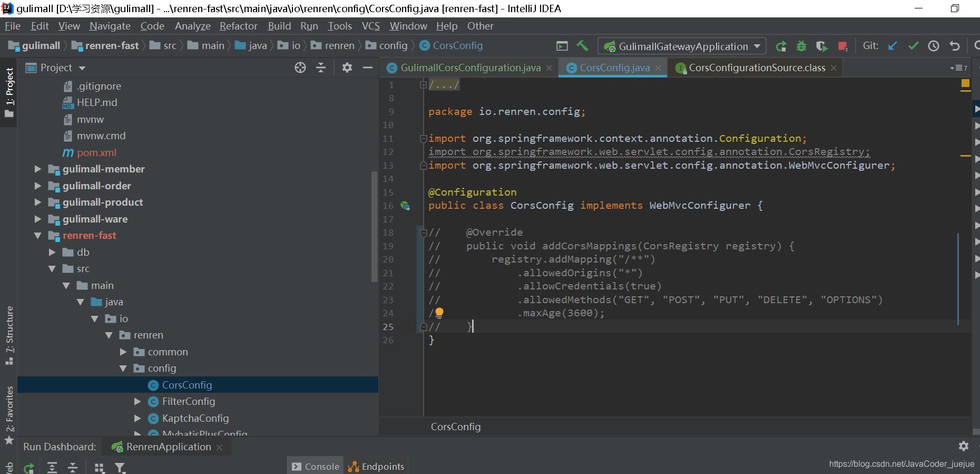Locate current file with crosshair icon in Project panel

300,67
